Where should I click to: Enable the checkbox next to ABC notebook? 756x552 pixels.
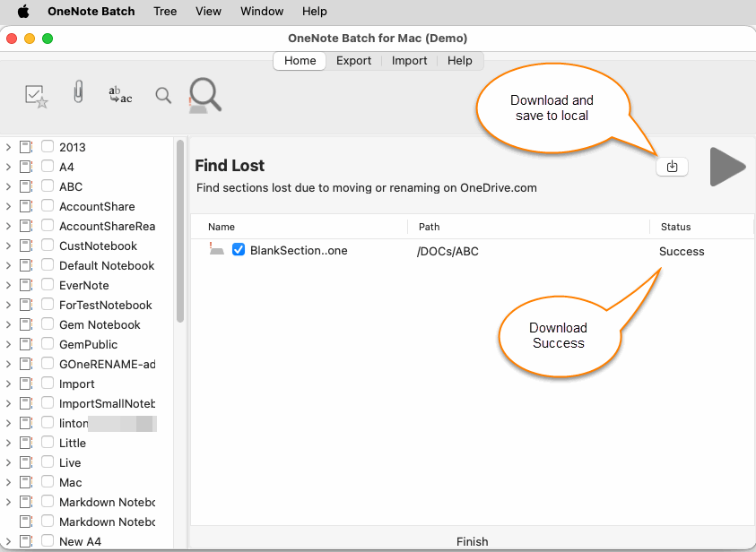click(47, 186)
